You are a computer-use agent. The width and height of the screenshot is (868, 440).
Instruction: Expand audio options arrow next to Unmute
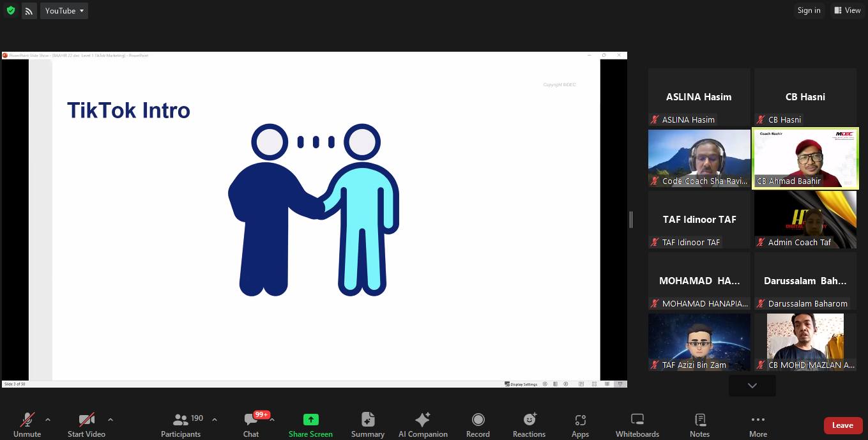(x=48, y=420)
